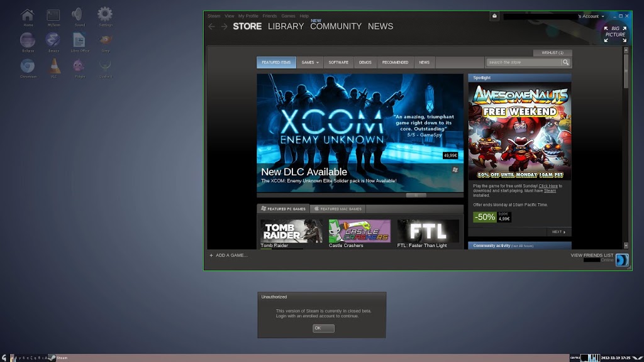644x362 pixels.
Task: Switch to the LIBRARY section
Action: [286, 26]
